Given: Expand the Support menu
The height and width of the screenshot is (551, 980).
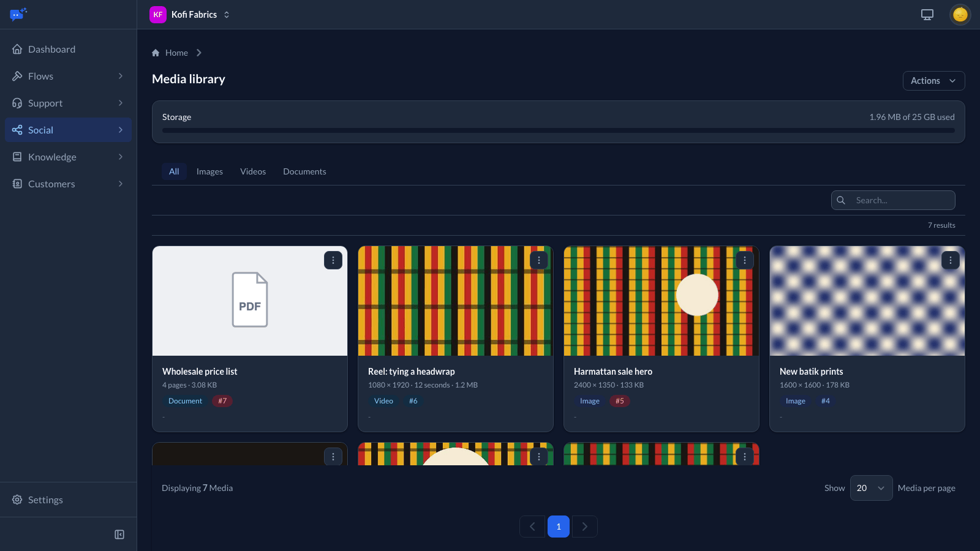Looking at the screenshot, I should click(68, 103).
